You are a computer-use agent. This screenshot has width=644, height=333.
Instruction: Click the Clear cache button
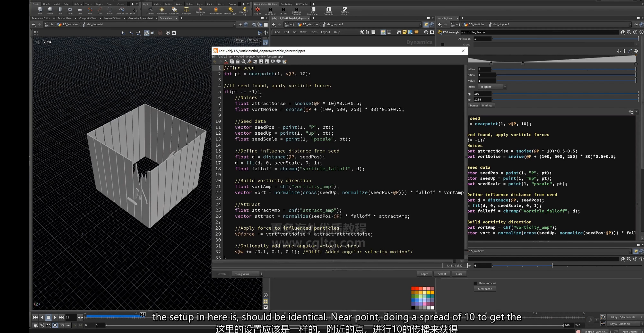click(x=485, y=289)
